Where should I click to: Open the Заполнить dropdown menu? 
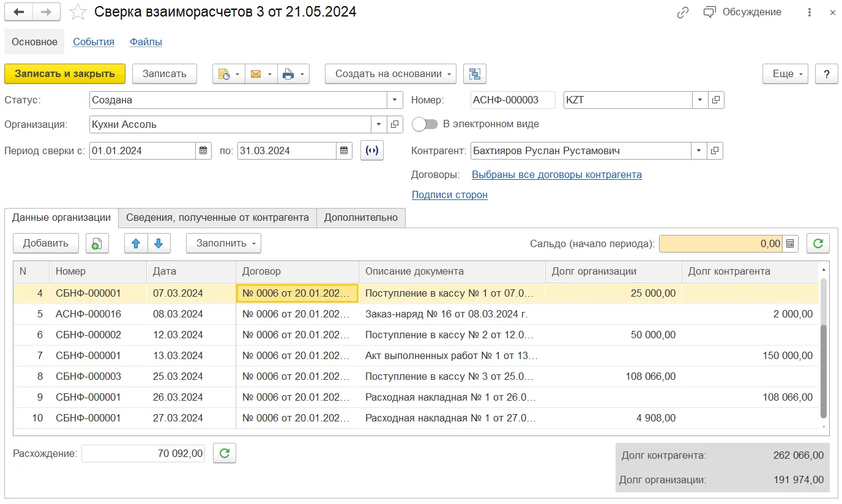(x=223, y=243)
